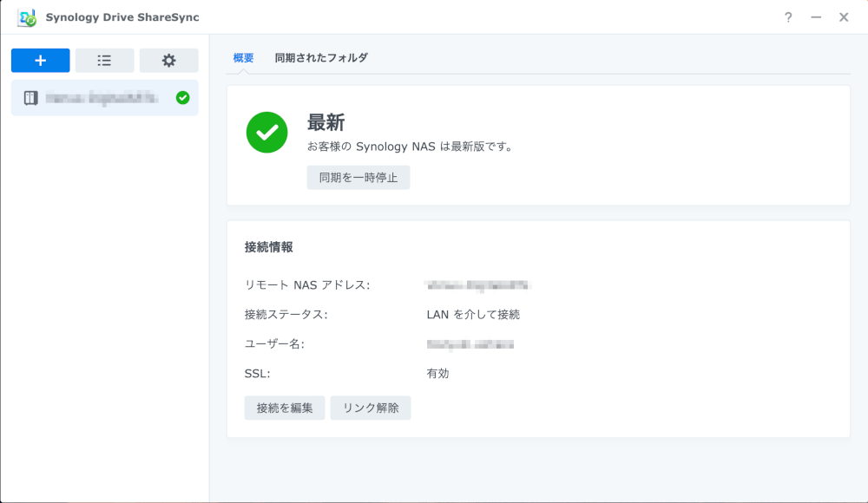Click the text お客様の Synology NAS は最新版です。
The height and width of the screenshot is (503, 868).
[411, 147]
